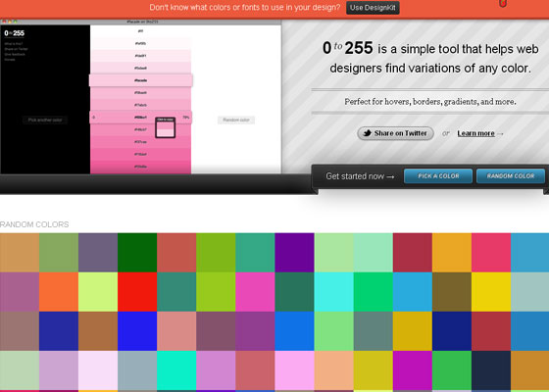Image resolution: width=549 pixels, height=392 pixels.
Task: Click the Use DesignKit button
Action: pos(373,8)
